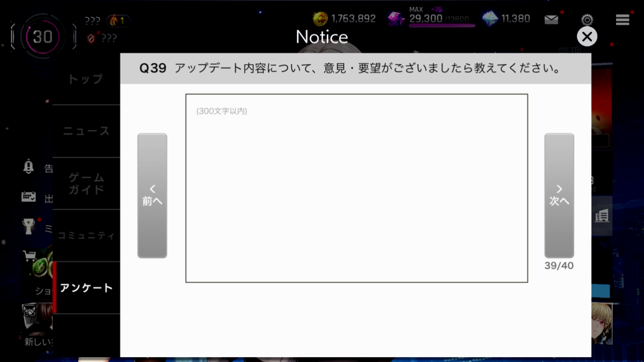Select the ゲームガイド tab
The image size is (644, 362).
[x=86, y=183]
